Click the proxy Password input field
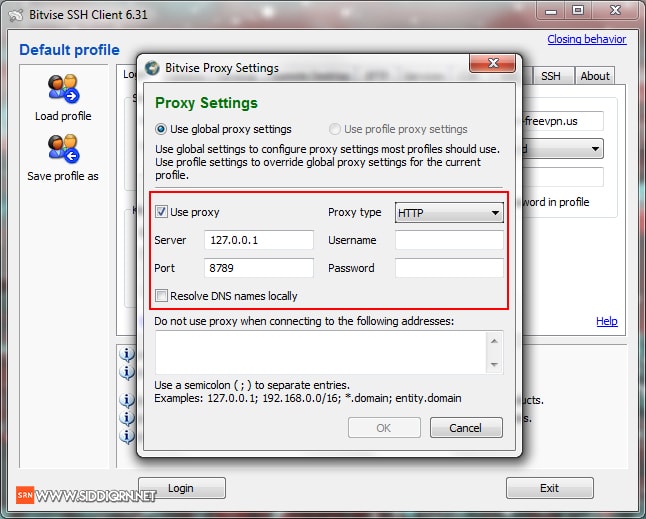The image size is (646, 519). pyautogui.click(x=449, y=268)
